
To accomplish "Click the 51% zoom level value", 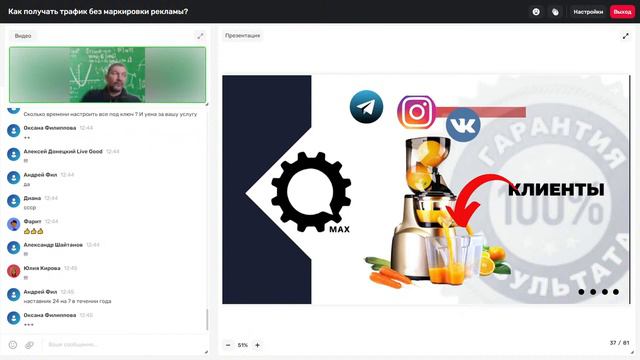I will [243, 345].
